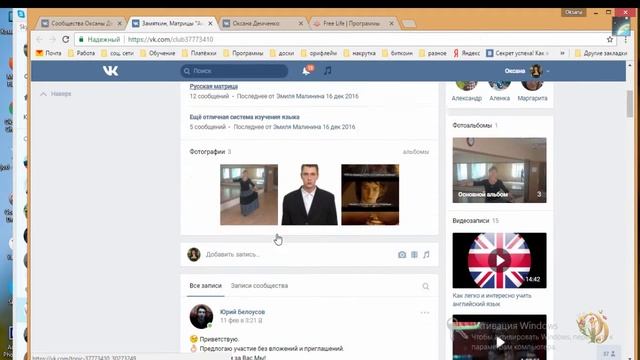Open the photo of man in suit
Image resolution: width=640 pixels, height=360 pixels.
point(309,195)
